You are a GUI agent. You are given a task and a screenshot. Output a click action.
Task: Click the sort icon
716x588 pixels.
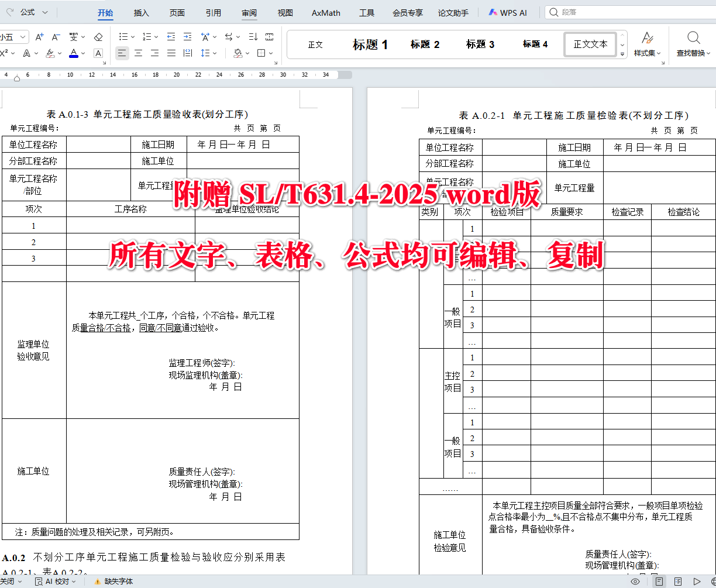[x=253, y=37]
